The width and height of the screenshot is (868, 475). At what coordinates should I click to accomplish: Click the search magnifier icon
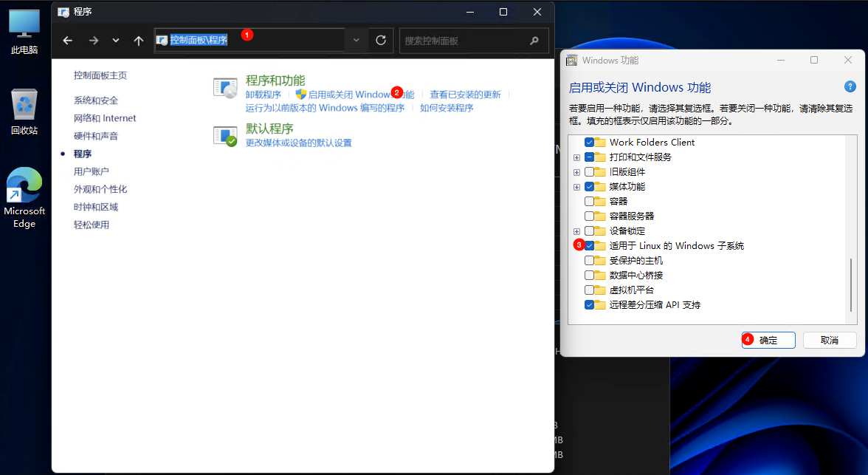534,41
